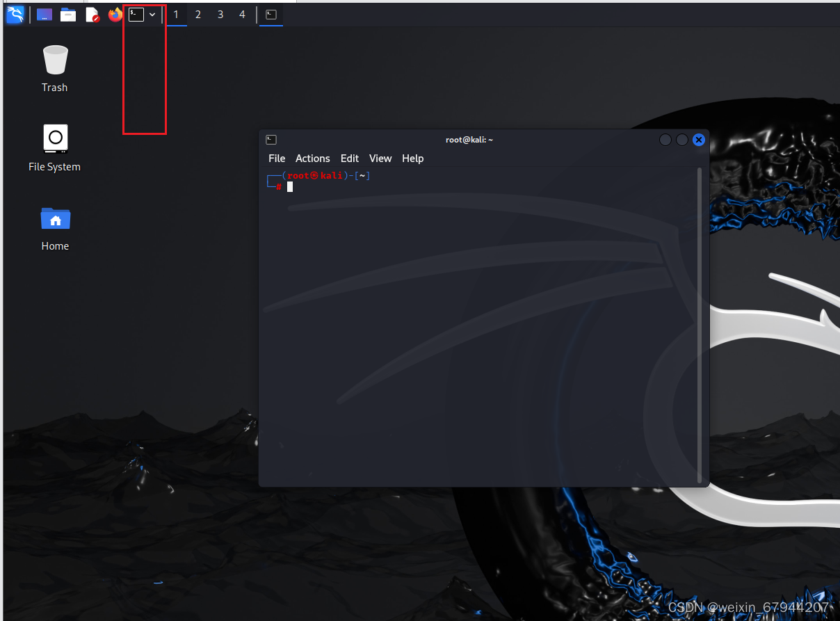This screenshot has height=621, width=840.
Task: Click the terminal title bar window icon
Action: click(x=271, y=140)
